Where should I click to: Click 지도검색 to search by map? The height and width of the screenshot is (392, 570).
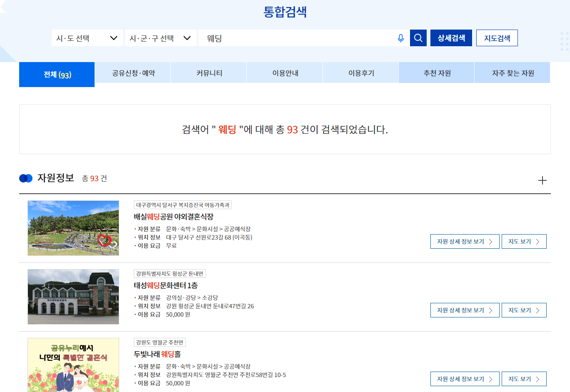coord(497,37)
